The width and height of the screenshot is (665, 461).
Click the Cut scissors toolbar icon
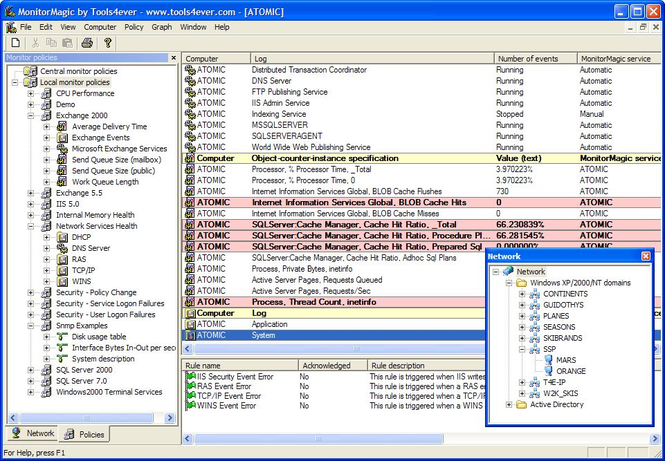point(36,43)
